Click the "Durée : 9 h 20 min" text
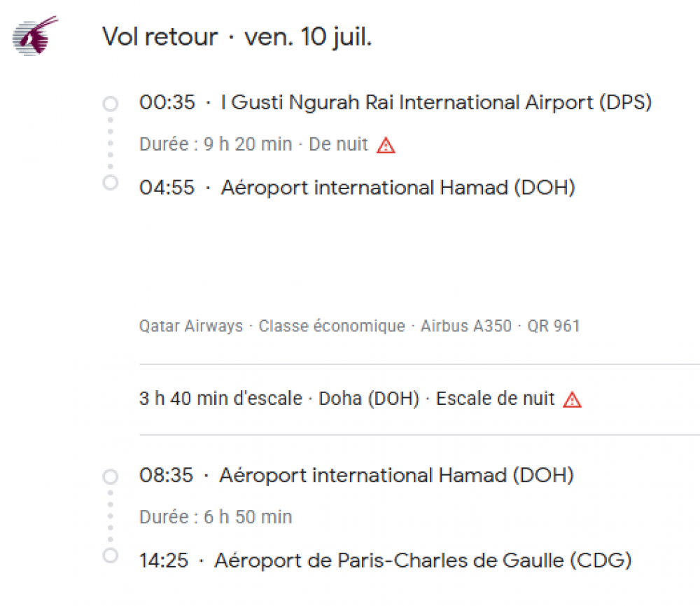This screenshot has height=606, width=700. [x=216, y=145]
